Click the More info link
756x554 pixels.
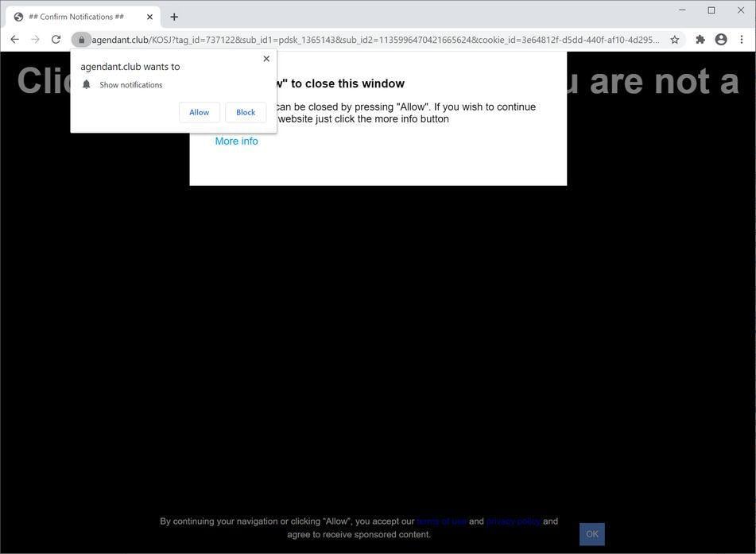click(x=236, y=141)
